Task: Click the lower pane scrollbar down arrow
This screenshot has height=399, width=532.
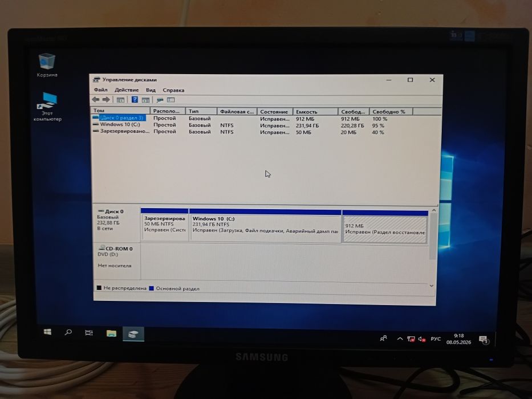Action: [x=432, y=286]
